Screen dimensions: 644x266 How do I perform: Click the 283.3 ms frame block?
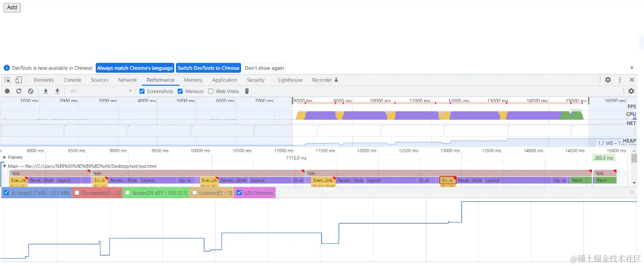(604, 158)
